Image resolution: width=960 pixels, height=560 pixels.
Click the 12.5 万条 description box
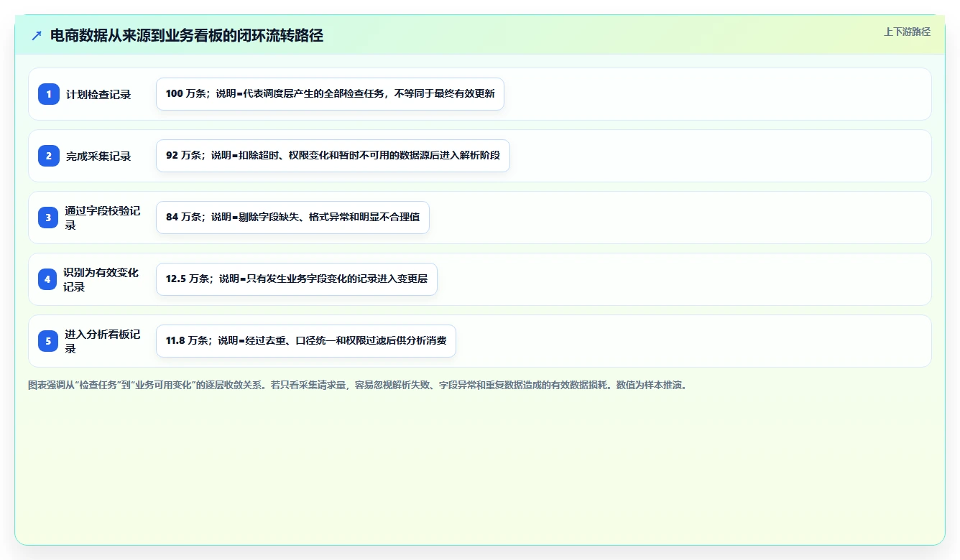pos(297,279)
